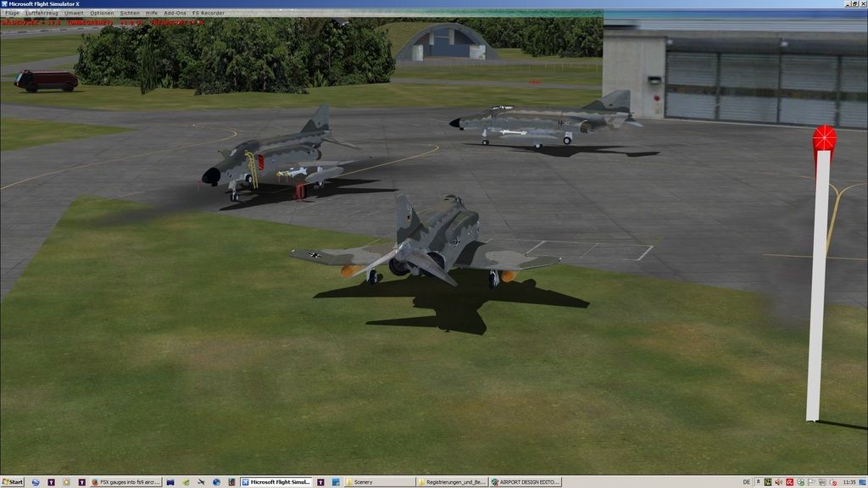The image size is (868, 488).
Task: Click the Umwelt menu item
Action: [x=74, y=14]
